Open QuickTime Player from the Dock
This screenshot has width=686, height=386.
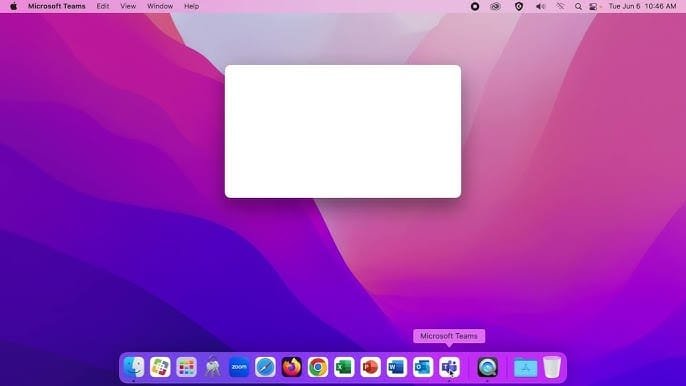[487, 367]
